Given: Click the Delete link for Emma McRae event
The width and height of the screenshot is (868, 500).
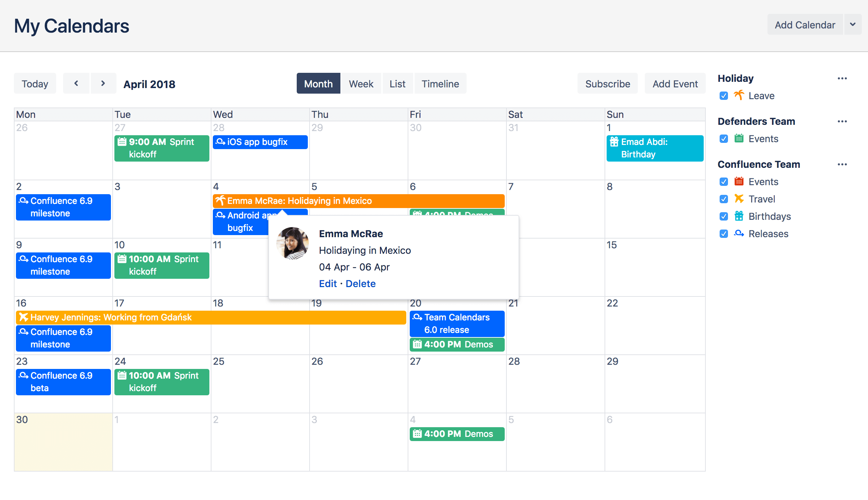Looking at the screenshot, I should click(x=360, y=283).
